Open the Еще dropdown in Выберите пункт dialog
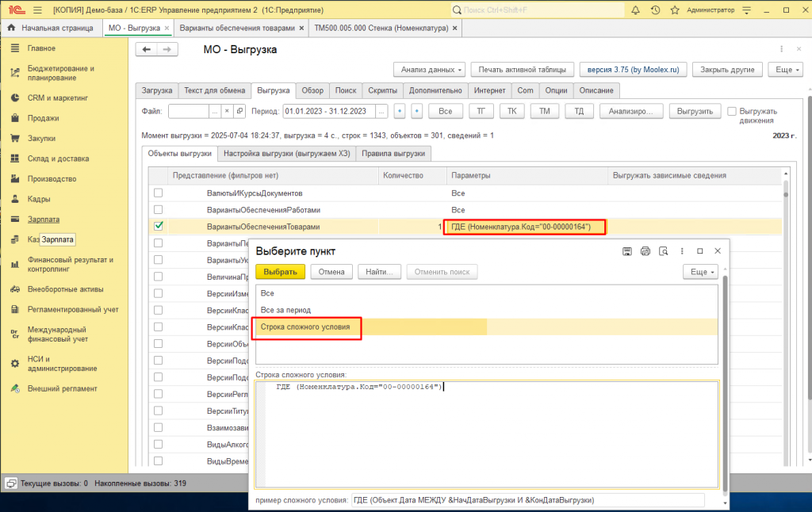 pos(701,272)
